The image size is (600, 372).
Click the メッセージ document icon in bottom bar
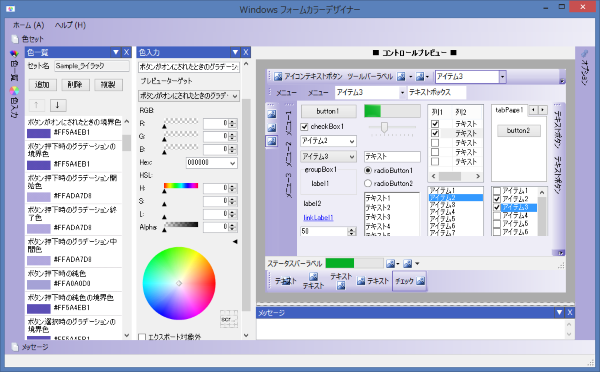[15, 347]
